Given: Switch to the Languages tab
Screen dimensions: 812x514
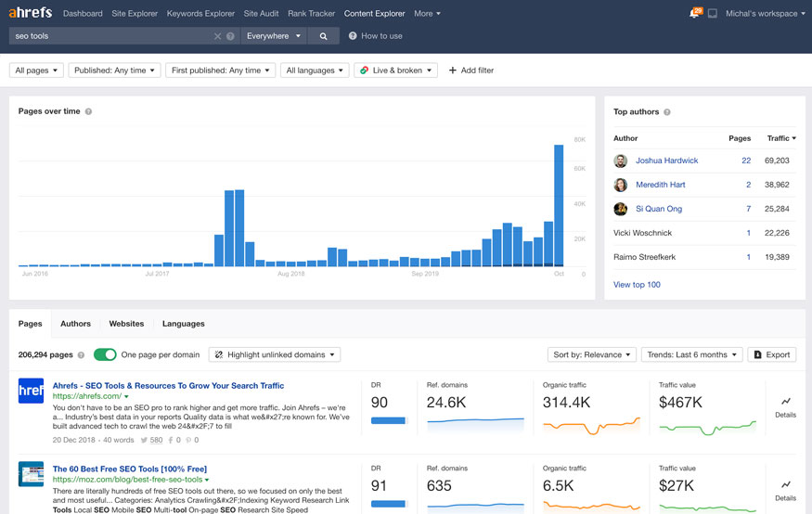Looking at the screenshot, I should [184, 324].
